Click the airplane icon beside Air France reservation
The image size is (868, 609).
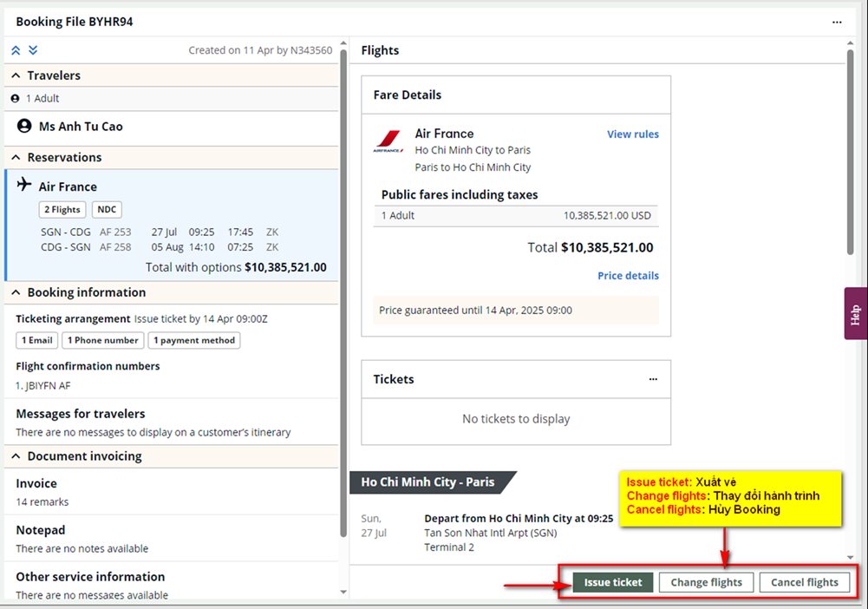pyautogui.click(x=23, y=185)
